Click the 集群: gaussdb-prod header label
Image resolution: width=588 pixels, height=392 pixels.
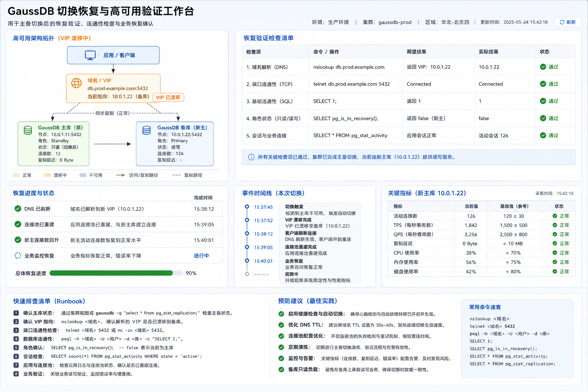coord(387,22)
